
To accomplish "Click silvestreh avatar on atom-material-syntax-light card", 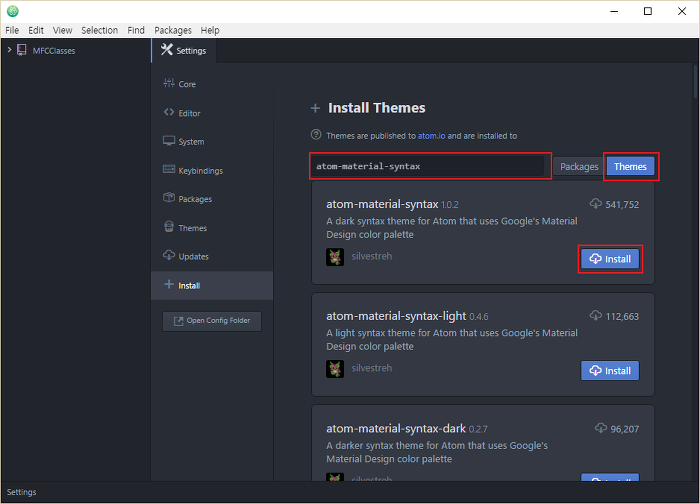I will 335,369.
